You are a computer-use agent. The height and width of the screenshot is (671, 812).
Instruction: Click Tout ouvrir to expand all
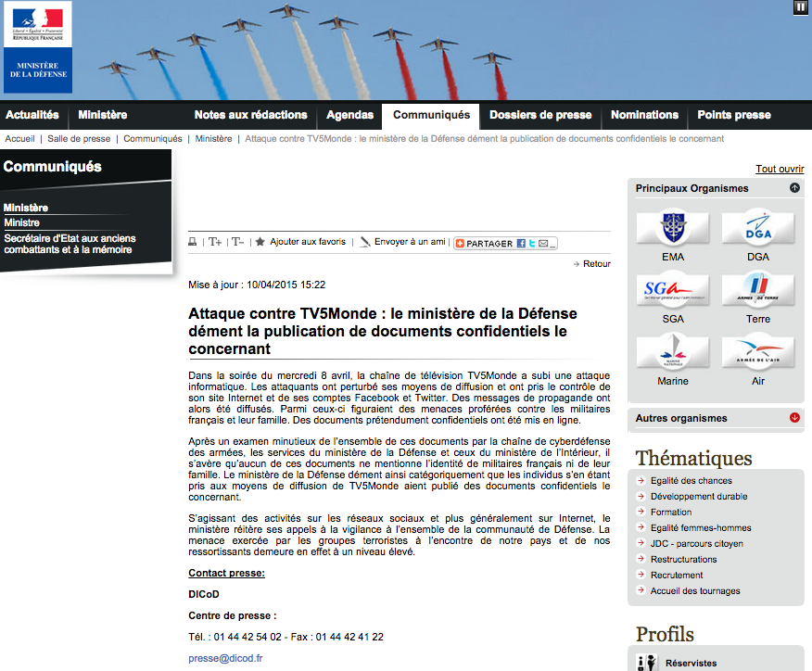click(x=780, y=169)
